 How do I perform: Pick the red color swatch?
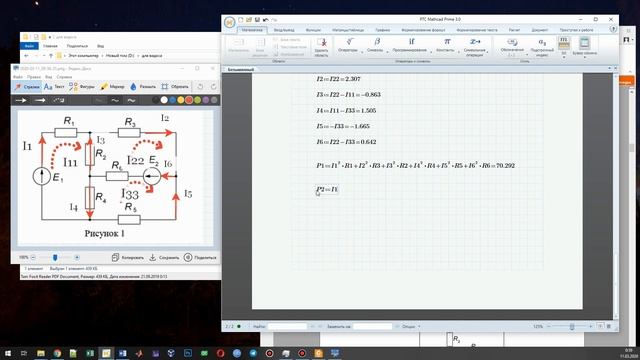pyautogui.click(x=189, y=100)
